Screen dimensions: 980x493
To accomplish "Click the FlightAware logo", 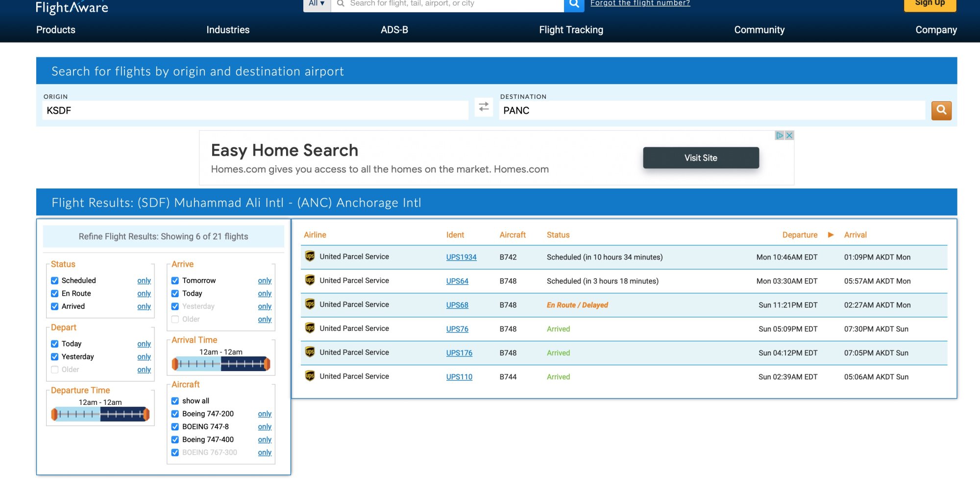I will (72, 7).
